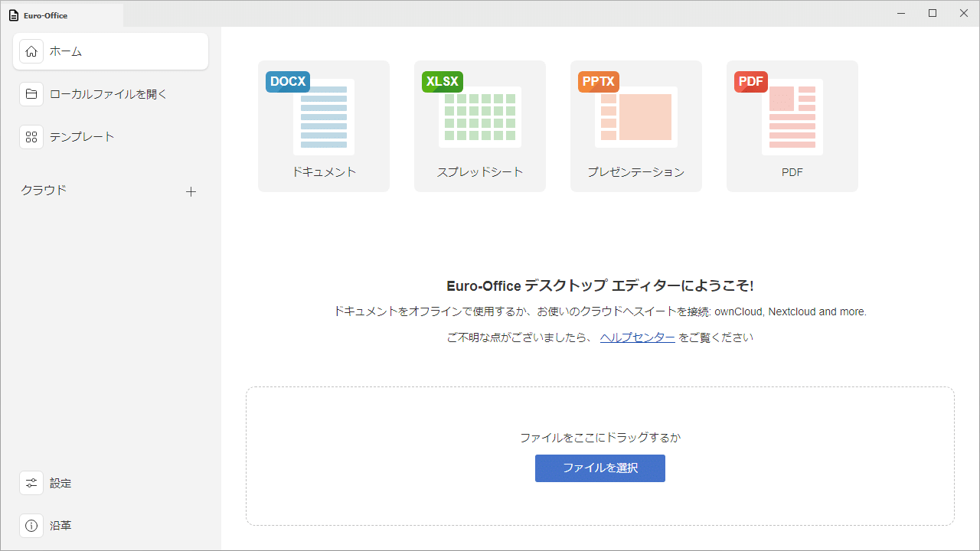This screenshot has height=551, width=980.
Task: Click the ファイルを選択 button
Action: click(600, 468)
